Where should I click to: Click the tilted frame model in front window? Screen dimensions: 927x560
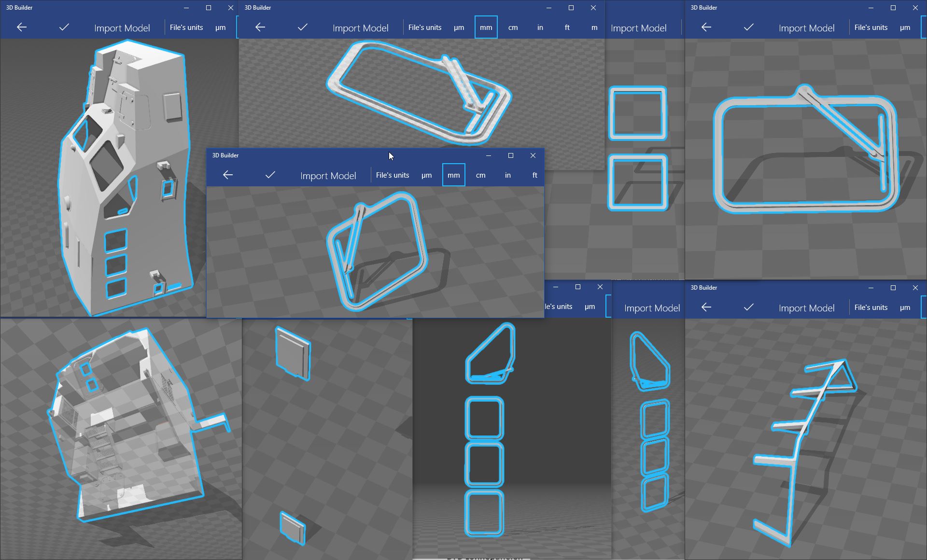pyautogui.click(x=377, y=251)
